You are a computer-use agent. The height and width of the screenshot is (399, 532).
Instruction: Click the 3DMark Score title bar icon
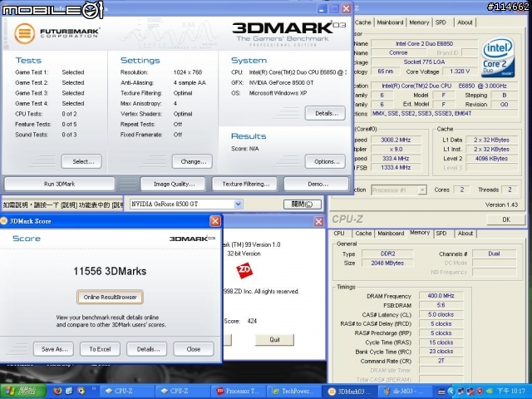[3, 221]
